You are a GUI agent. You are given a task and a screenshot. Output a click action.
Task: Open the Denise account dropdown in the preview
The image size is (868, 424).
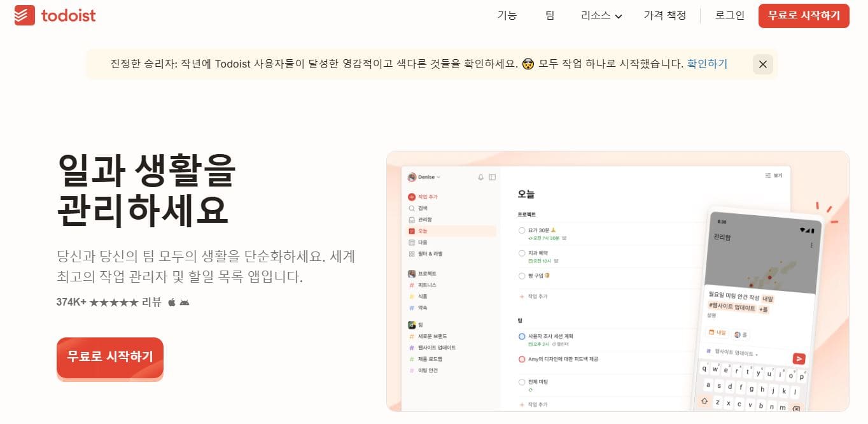[424, 177]
